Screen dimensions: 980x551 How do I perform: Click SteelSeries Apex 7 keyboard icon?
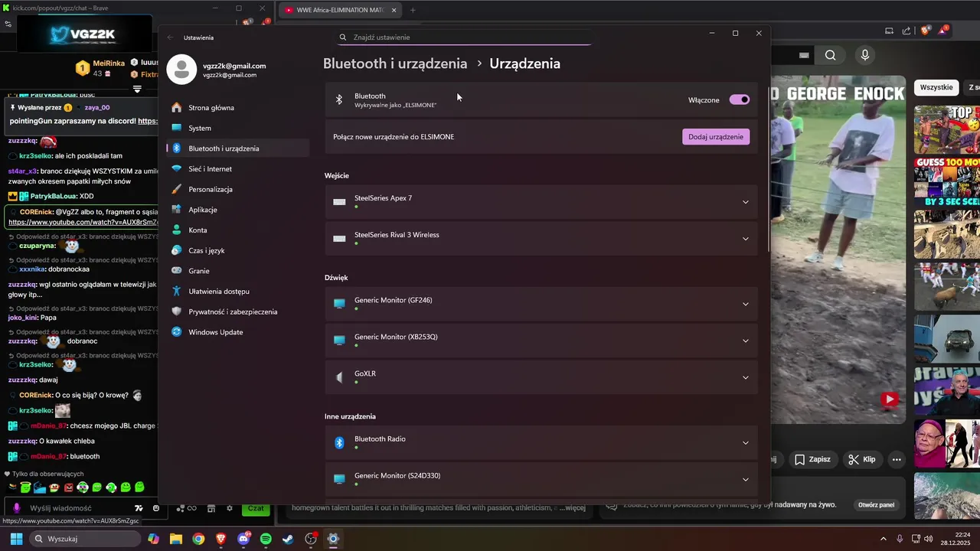pos(339,202)
